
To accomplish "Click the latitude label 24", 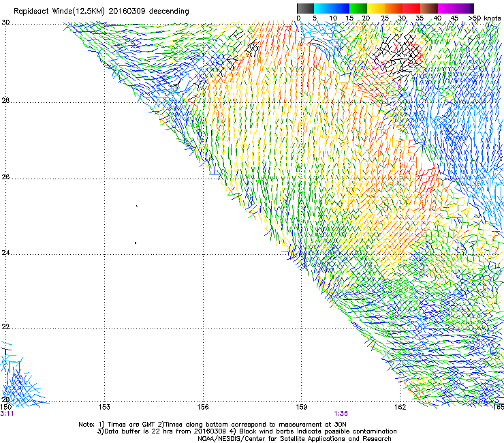I will (5, 253).
